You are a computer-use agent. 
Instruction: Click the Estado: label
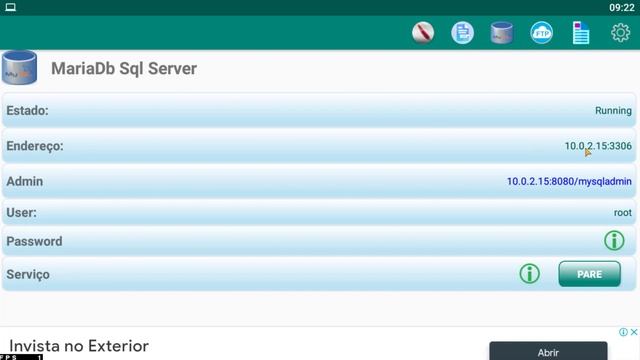27,111
